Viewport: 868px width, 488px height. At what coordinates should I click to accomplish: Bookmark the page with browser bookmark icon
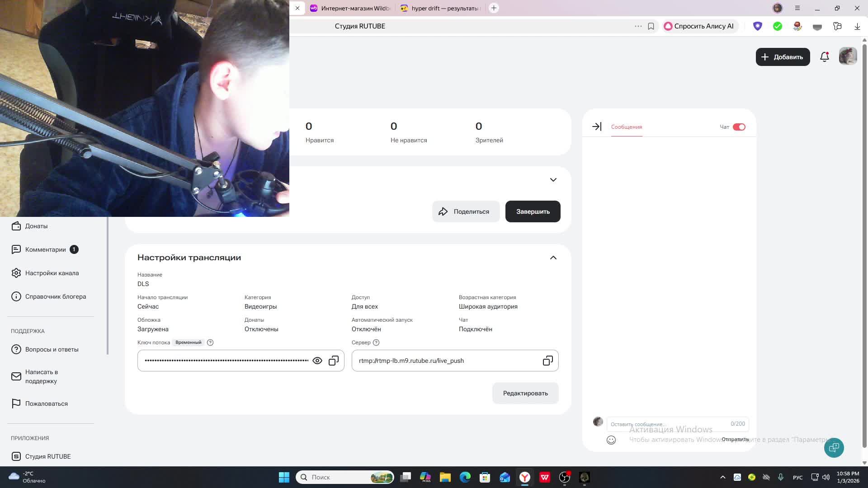tap(651, 26)
